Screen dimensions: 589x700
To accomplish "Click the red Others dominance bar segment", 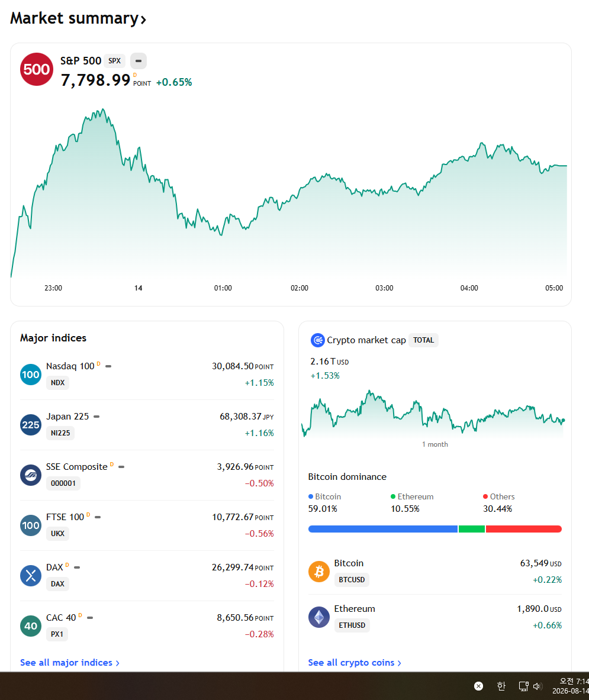I will click(x=524, y=529).
